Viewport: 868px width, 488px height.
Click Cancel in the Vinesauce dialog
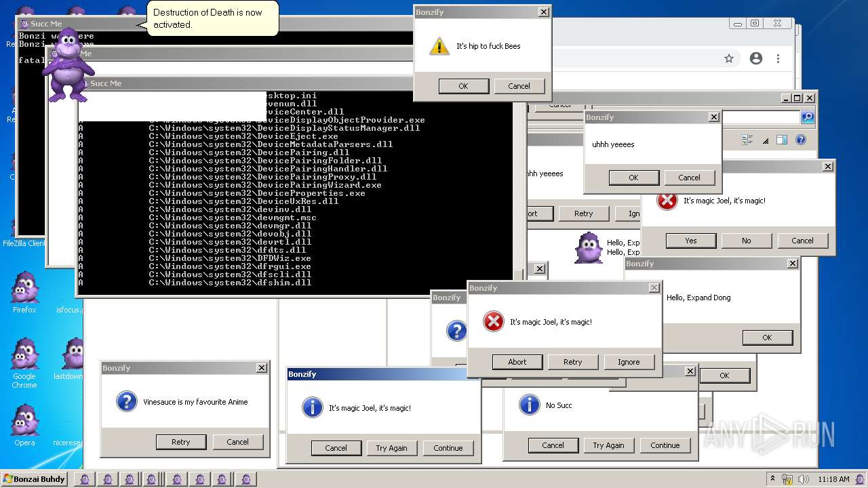pyautogui.click(x=237, y=442)
